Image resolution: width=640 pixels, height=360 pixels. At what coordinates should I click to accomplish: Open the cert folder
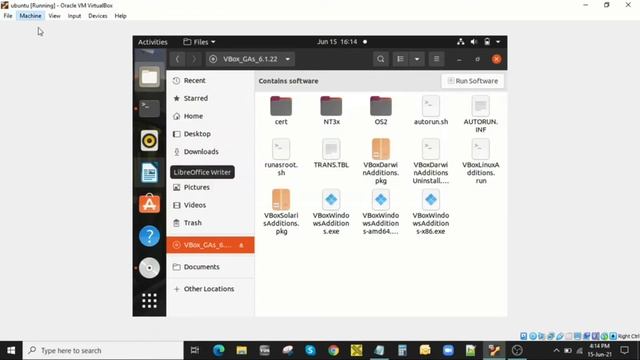tap(281, 110)
